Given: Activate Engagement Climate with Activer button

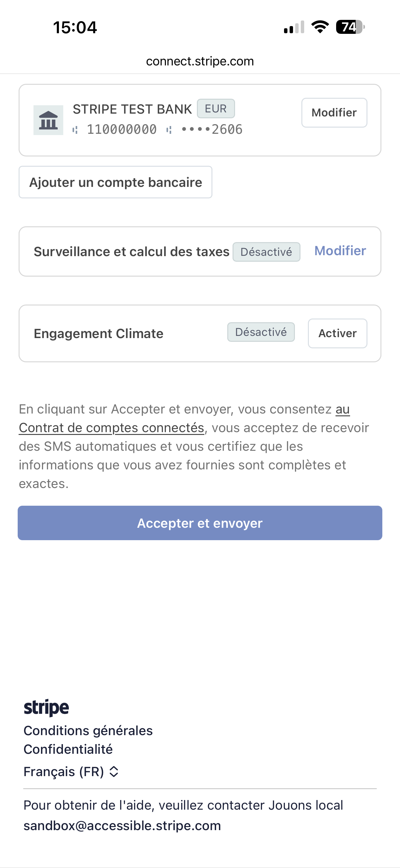Looking at the screenshot, I should [337, 333].
